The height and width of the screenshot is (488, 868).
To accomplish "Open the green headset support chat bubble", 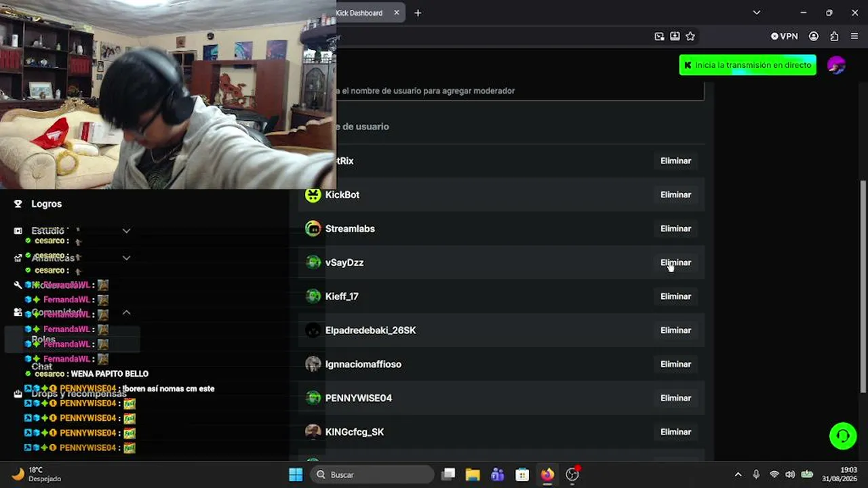I will tap(843, 436).
